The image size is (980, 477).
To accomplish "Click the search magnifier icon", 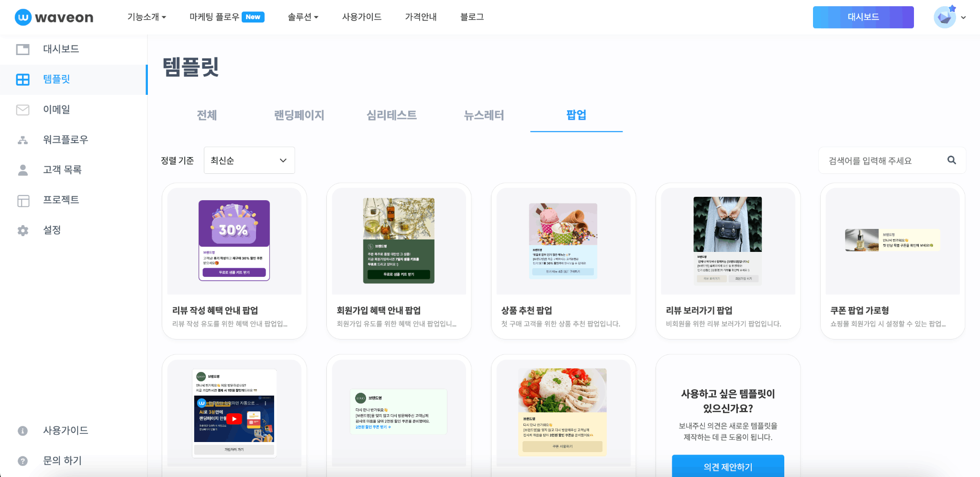I will click(x=952, y=160).
